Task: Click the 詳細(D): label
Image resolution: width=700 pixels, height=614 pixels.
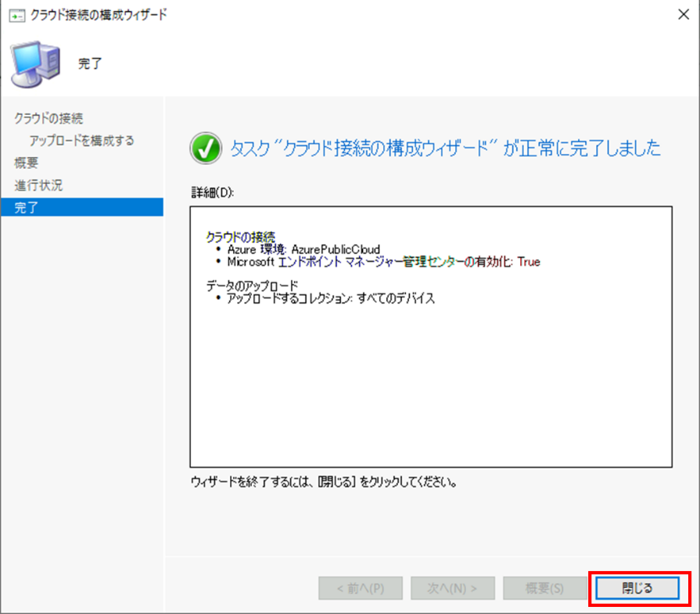Action: pyautogui.click(x=213, y=192)
